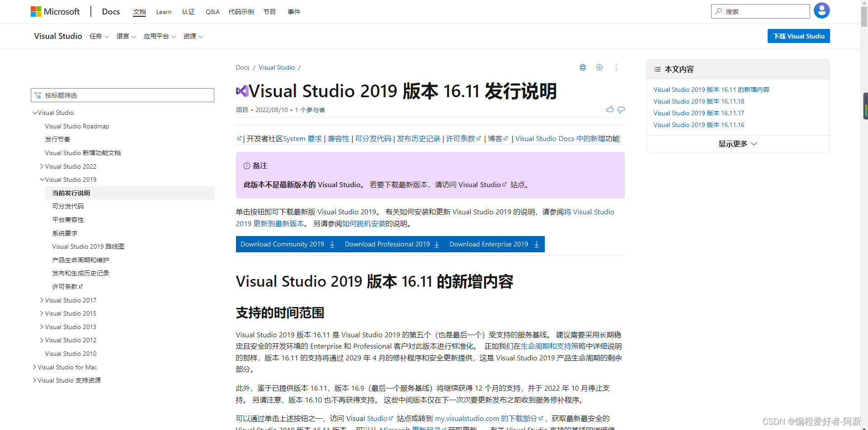Open the 语言 dropdown menu
This screenshot has height=430, width=868.
(126, 36)
